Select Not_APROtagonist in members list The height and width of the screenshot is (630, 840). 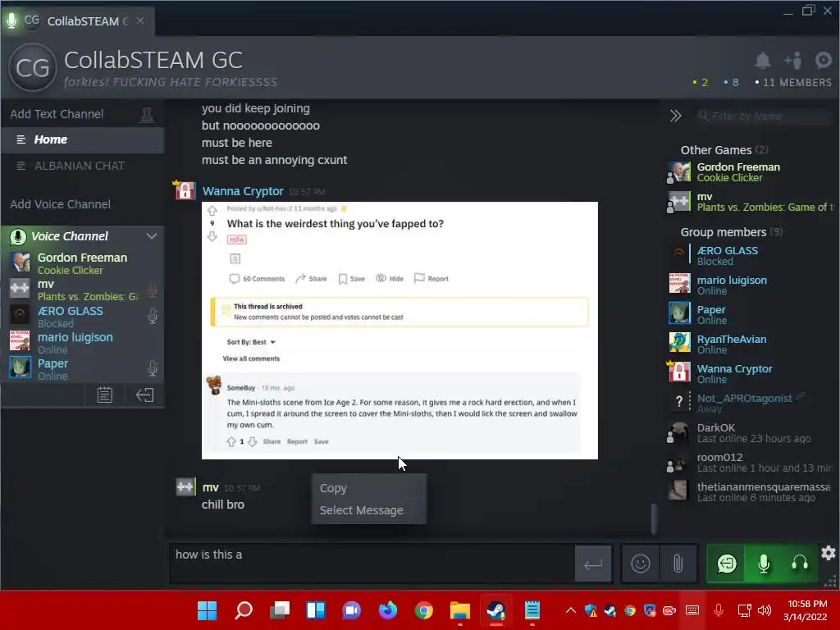coord(750,403)
